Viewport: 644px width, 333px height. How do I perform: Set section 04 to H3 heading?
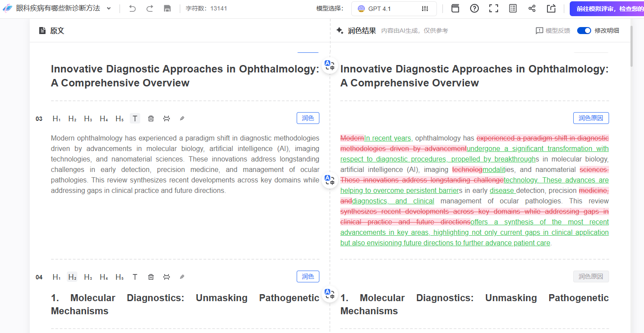[x=88, y=277]
